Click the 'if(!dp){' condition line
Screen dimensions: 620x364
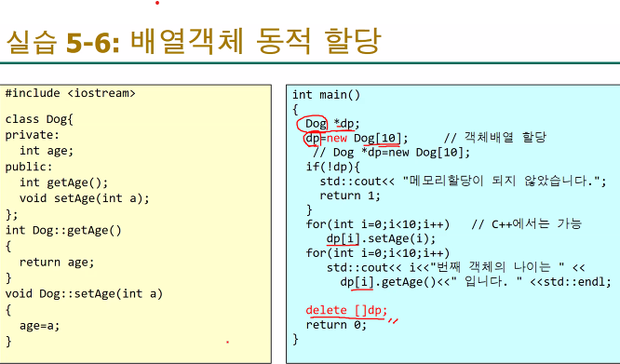point(332,167)
